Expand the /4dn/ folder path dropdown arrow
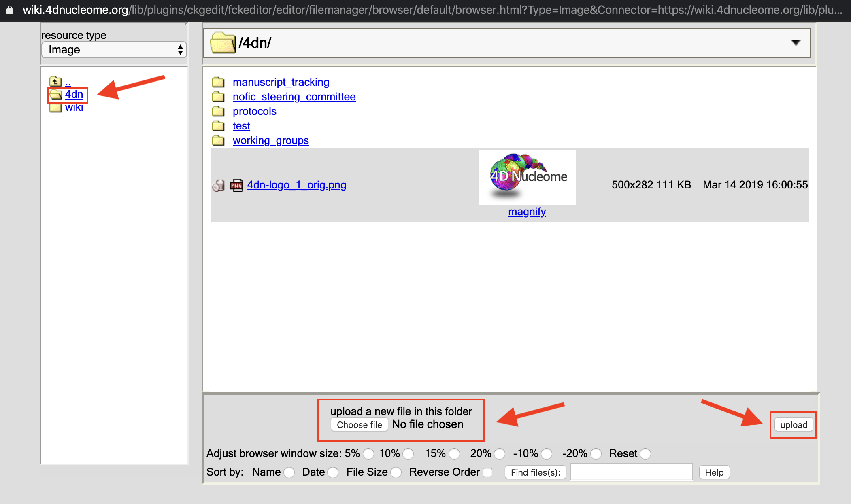 coord(796,42)
